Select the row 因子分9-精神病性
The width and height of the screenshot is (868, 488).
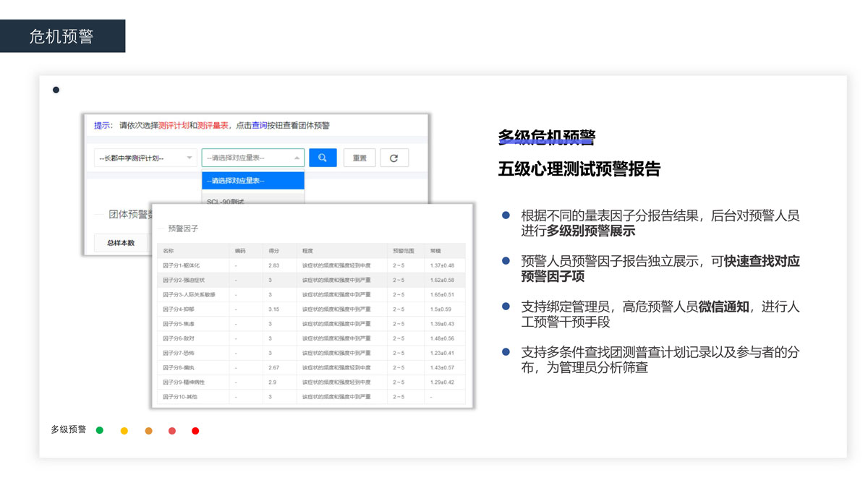tap(311, 382)
